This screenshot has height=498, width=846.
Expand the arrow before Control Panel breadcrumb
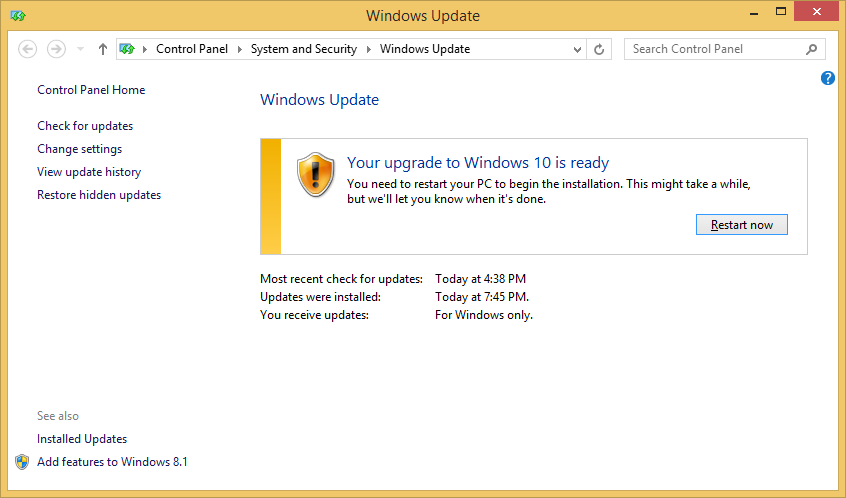(145, 49)
